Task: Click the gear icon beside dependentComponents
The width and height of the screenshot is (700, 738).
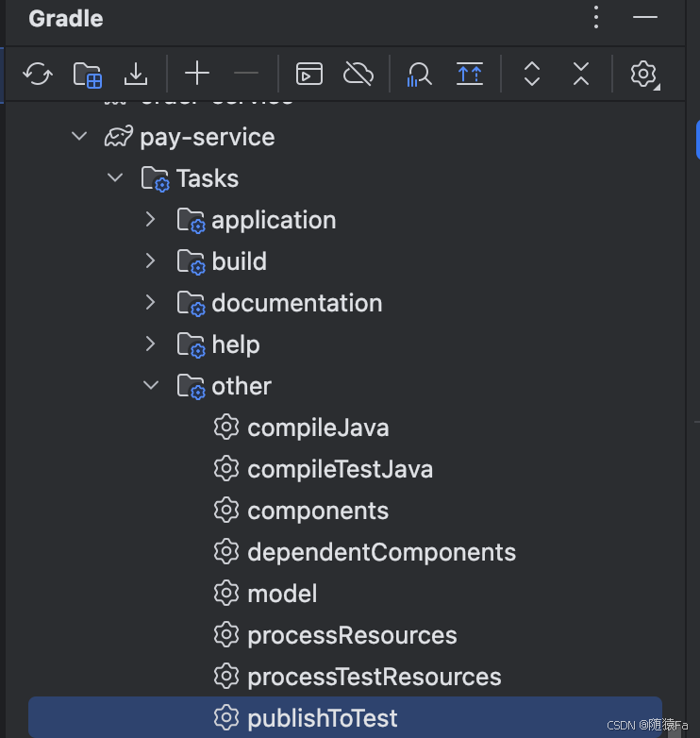Action: click(226, 551)
